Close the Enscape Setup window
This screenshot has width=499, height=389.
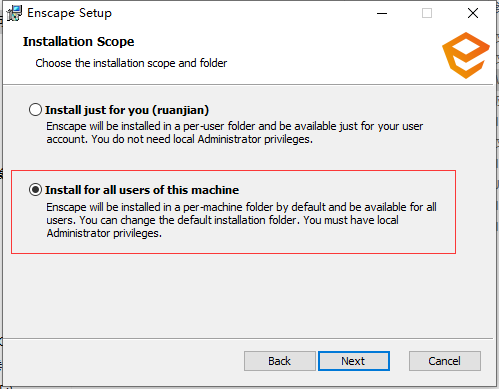point(473,13)
